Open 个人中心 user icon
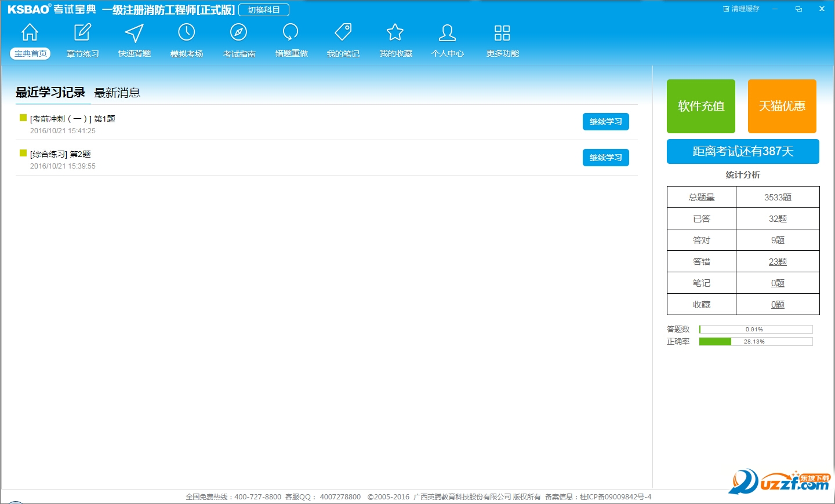Viewport: 835px width, 504px height. tap(448, 32)
